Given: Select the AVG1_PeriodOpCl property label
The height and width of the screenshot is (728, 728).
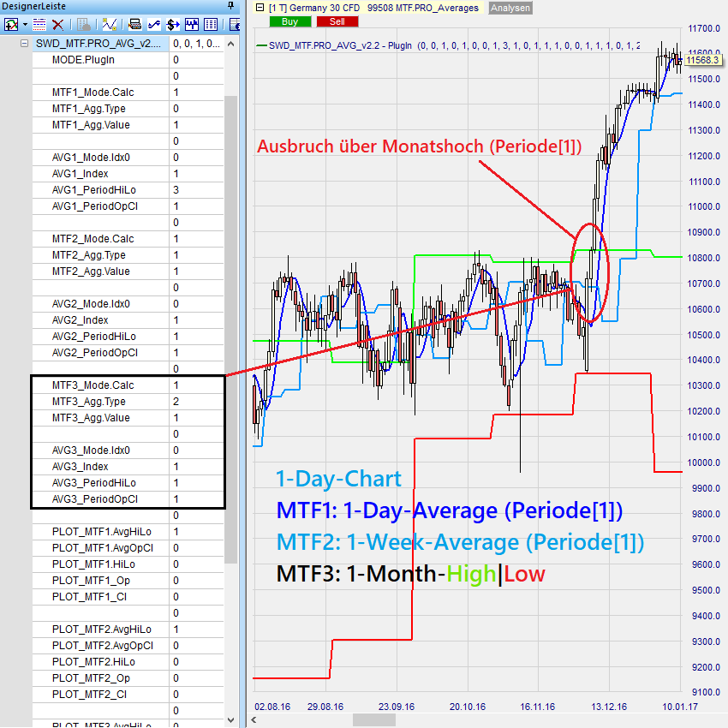Looking at the screenshot, I should click(x=95, y=206).
